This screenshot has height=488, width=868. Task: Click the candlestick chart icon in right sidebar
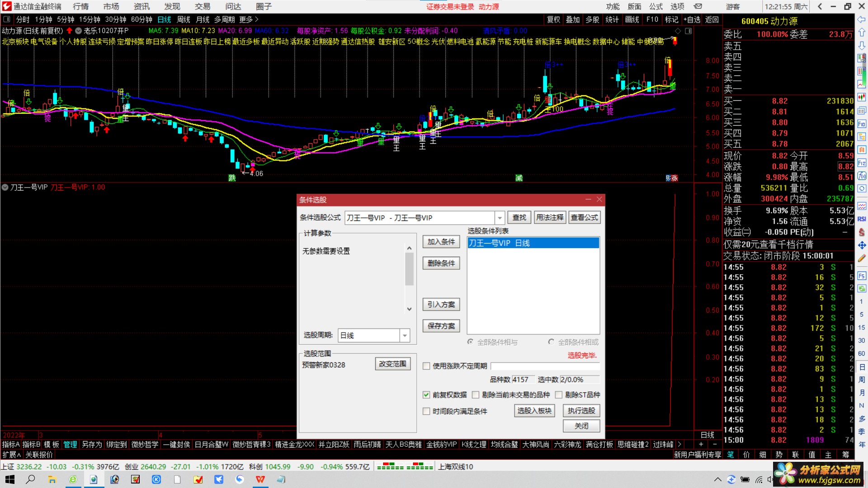pyautogui.click(x=862, y=97)
